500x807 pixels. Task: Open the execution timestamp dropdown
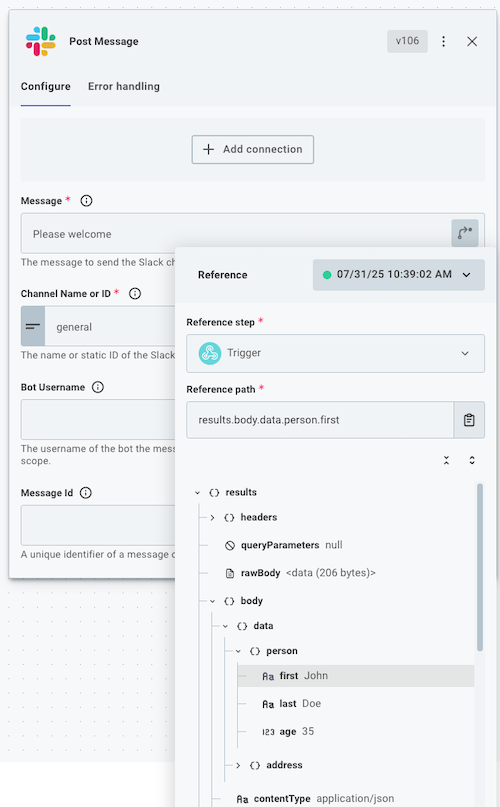pos(399,275)
